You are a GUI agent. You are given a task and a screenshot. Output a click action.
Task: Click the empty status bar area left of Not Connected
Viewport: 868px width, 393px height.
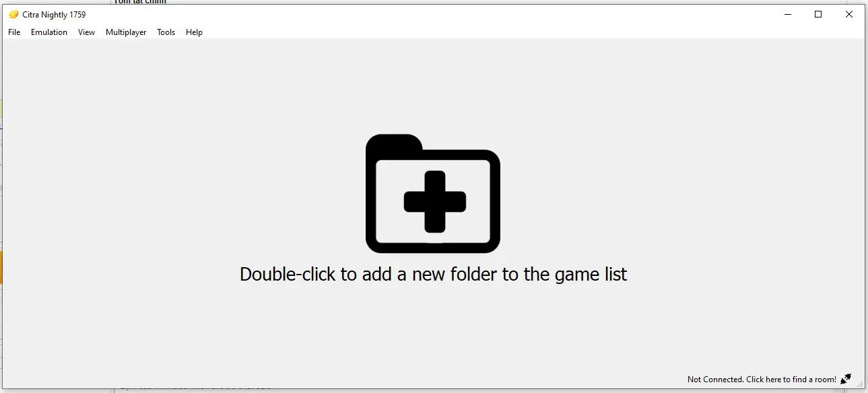(343, 380)
